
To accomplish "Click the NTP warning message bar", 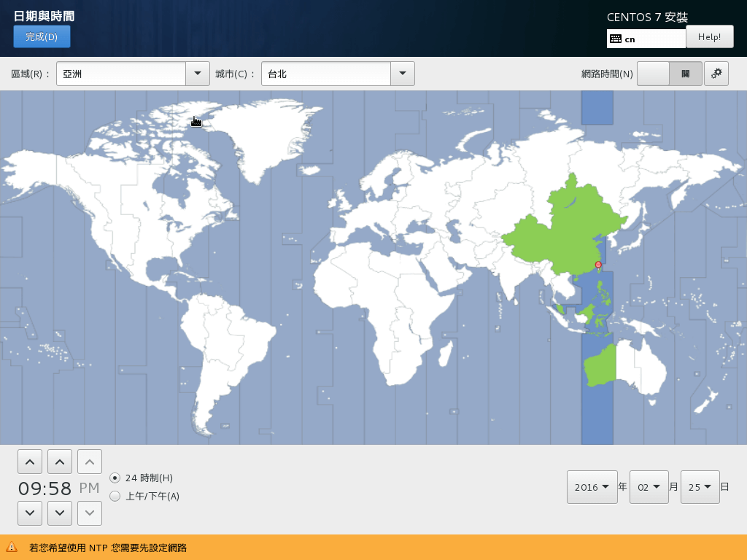I will [373, 548].
